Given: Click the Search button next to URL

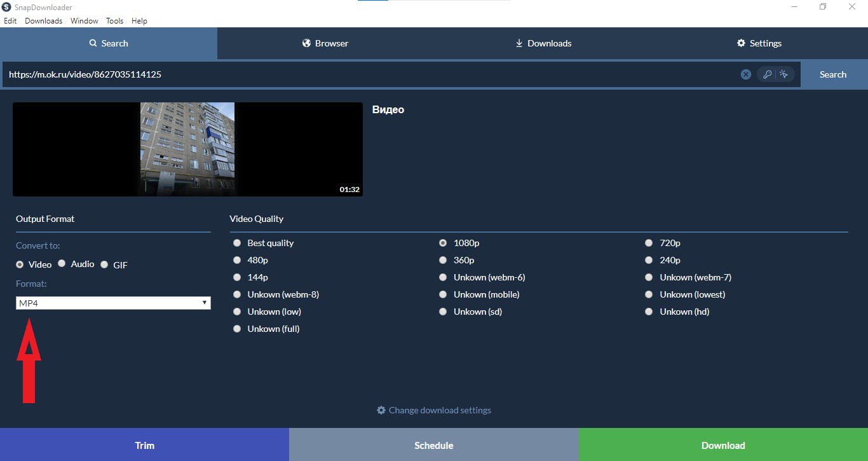Looking at the screenshot, I should point(833,74).
